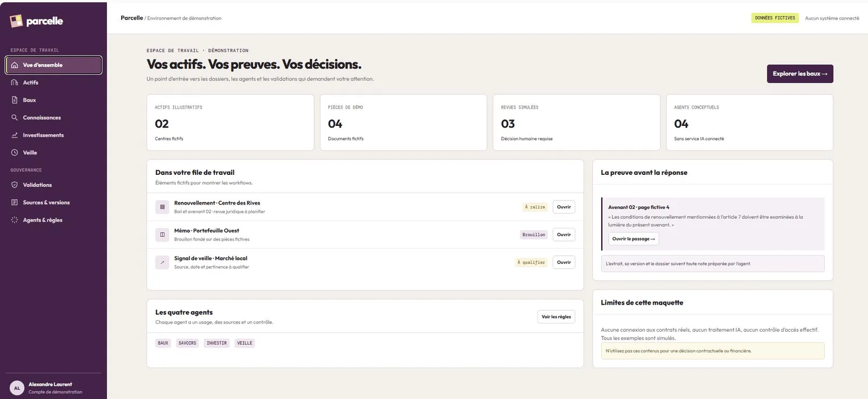Viewport: 868px width, 399px height.
Task: Click the N'utilisez pas ces contenus warning
Action: [x=712, y=351]
